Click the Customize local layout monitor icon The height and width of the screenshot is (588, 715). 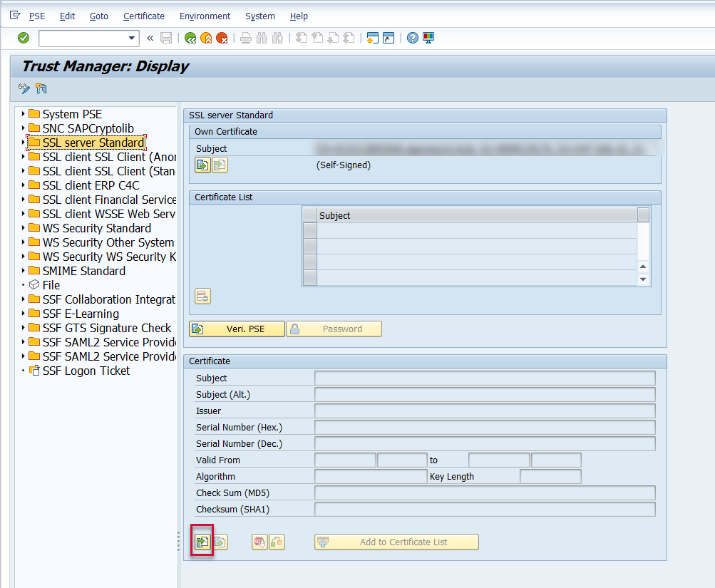pyautogui.click(x=428, y=38)
